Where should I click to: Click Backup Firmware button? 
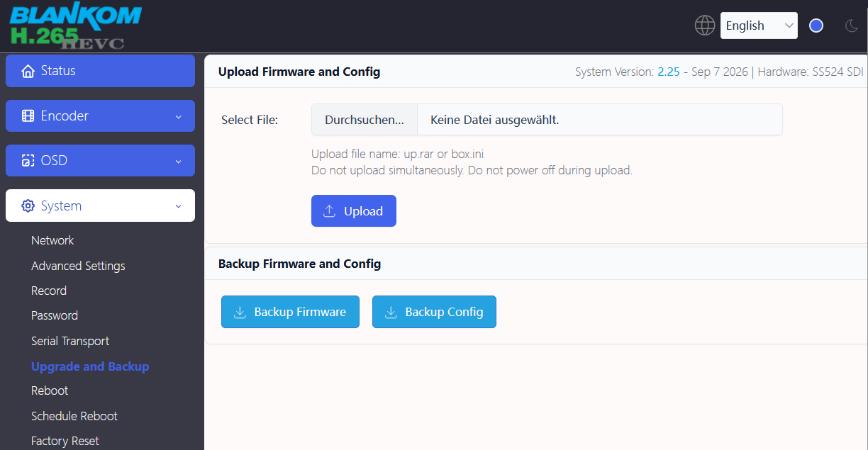[290, 312]
